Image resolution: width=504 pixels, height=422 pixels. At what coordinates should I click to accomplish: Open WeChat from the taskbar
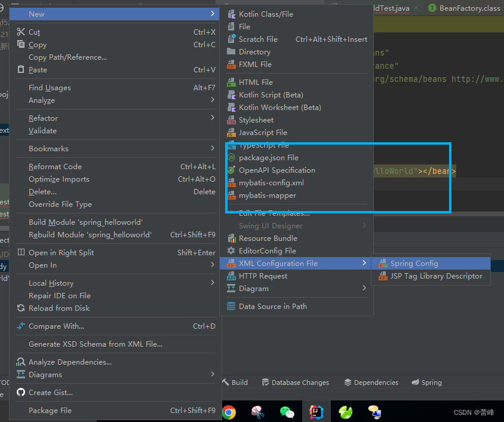pyautogui.click(x=287, y=412)
